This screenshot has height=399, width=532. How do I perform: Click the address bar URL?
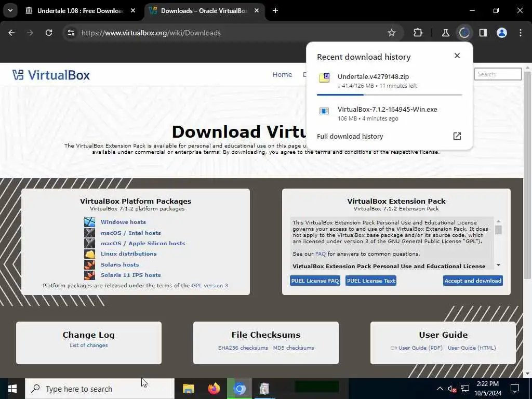point(151,33)
